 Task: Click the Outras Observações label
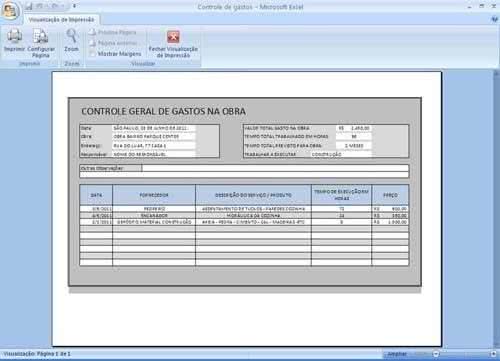click(102, 168)
